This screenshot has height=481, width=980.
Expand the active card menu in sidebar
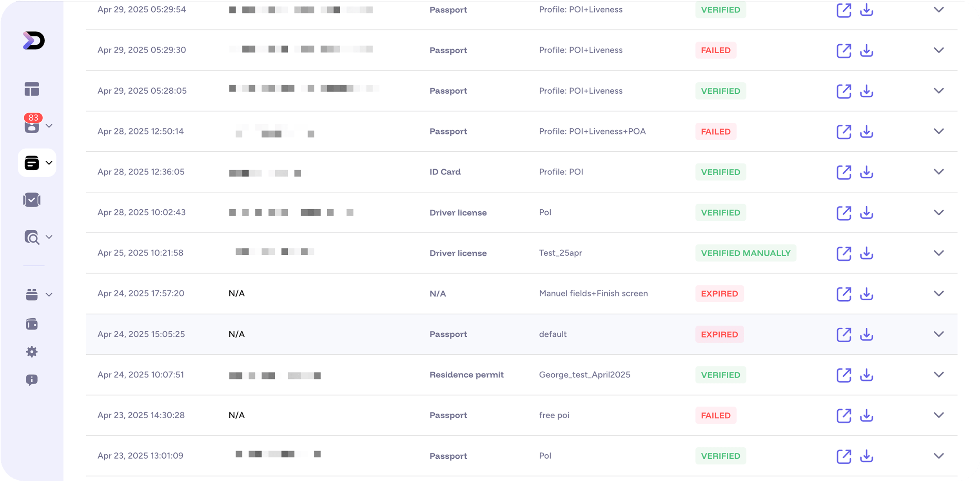click(49, 163)
